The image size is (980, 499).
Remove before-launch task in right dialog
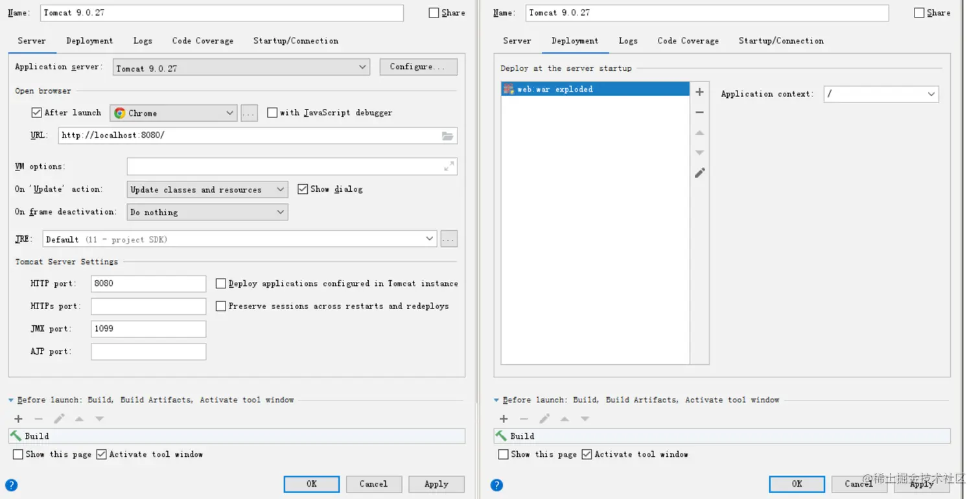point(524,419)
